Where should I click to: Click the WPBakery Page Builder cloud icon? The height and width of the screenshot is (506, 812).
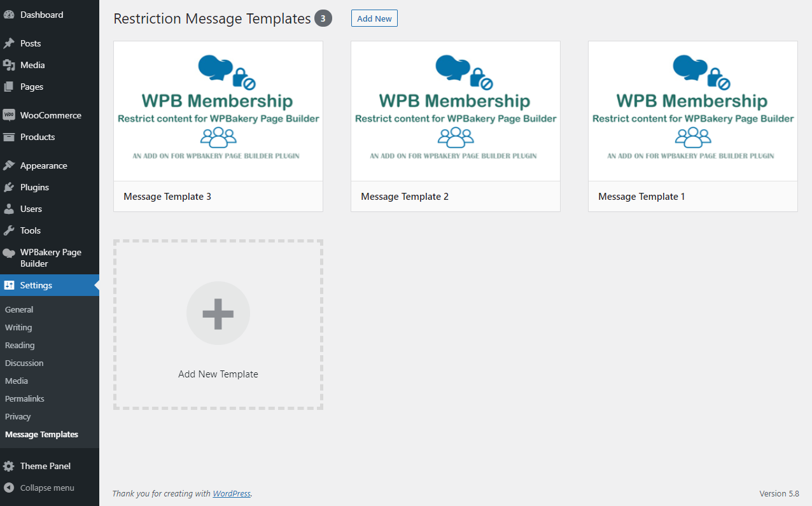click(9, 253)
